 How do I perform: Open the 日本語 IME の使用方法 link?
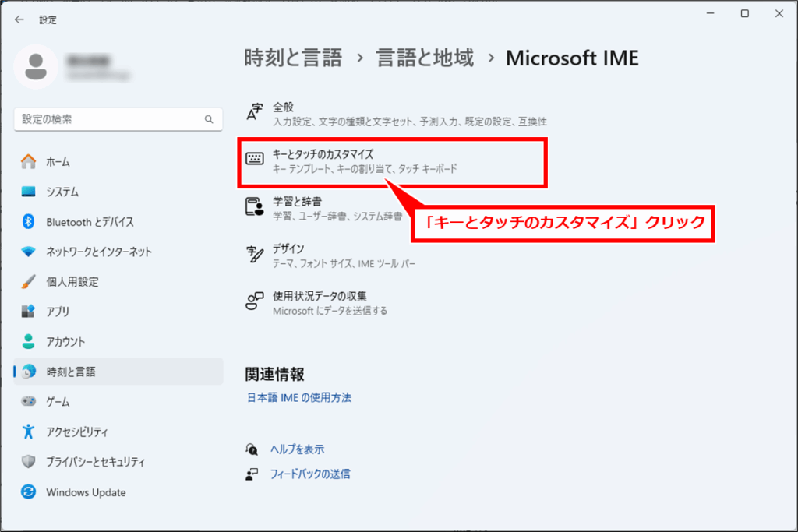[298, 397]
